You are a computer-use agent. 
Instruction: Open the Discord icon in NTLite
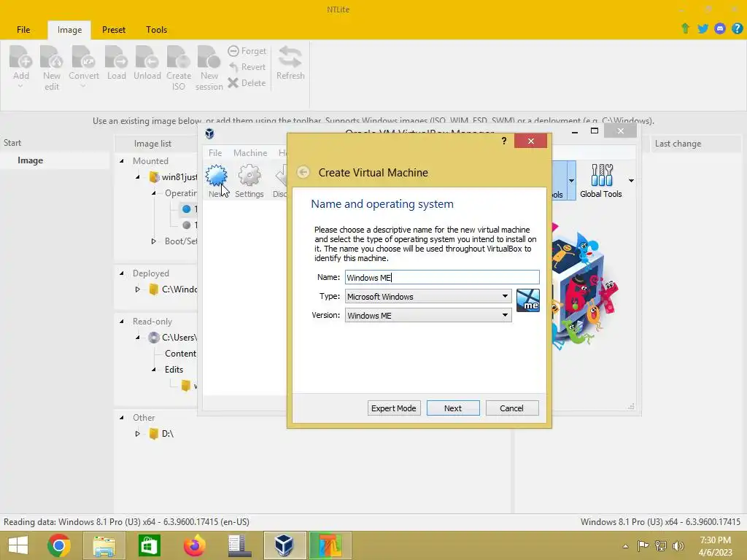[x=720, y=28]
